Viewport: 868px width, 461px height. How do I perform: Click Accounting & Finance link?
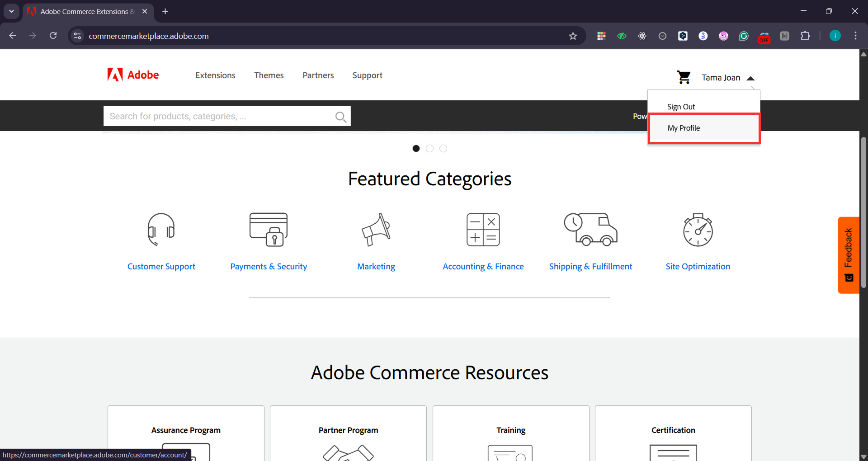click(483, 267)
